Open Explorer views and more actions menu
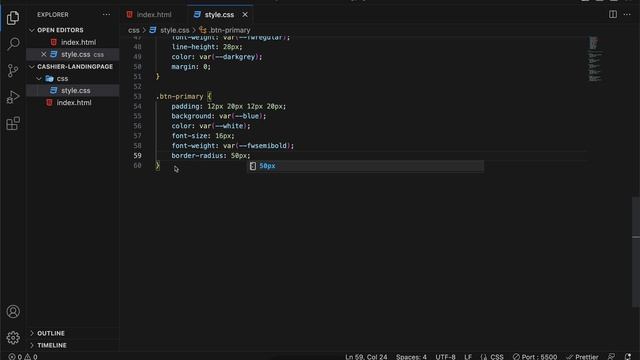This screenshot has height=360, width=640. [x=107, y=15]
